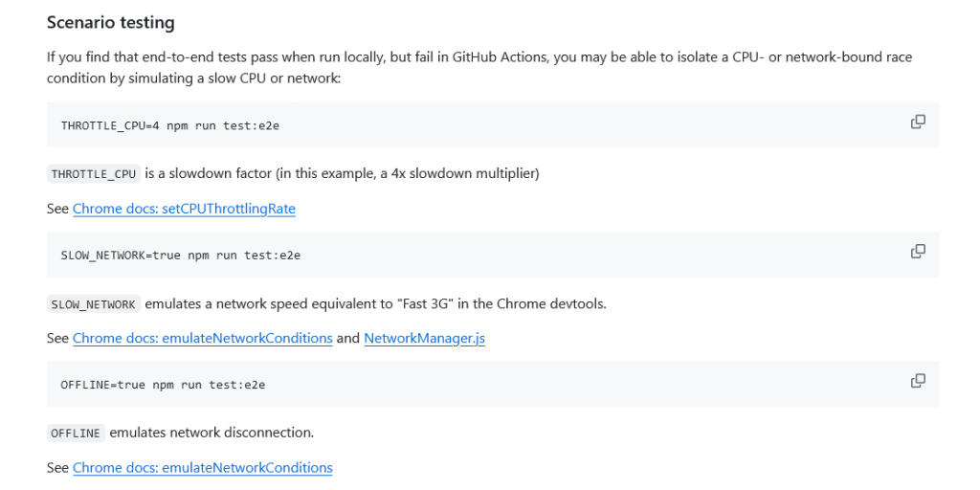980x490 pixels.
Task: Copy the OFFLINE=true command to clipboard
Action: click(917, 381)
